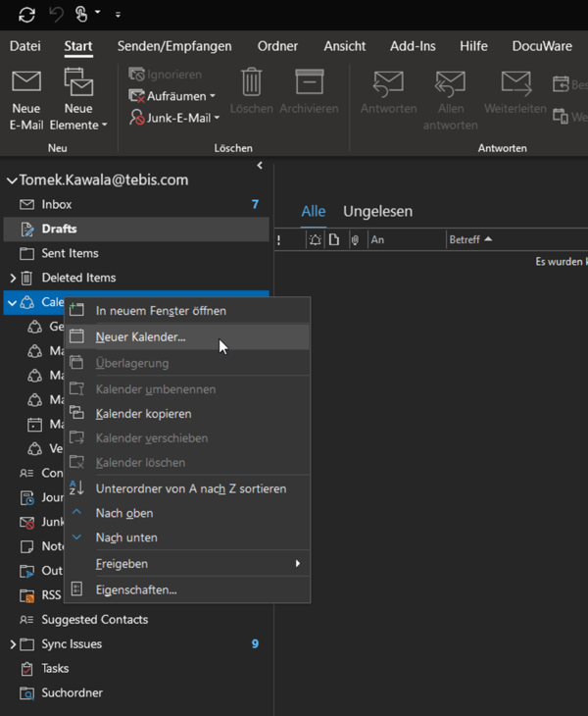Collapse the folder pane with arrow
This screenshot has width=588, height=716.
[x=260, y=166]
